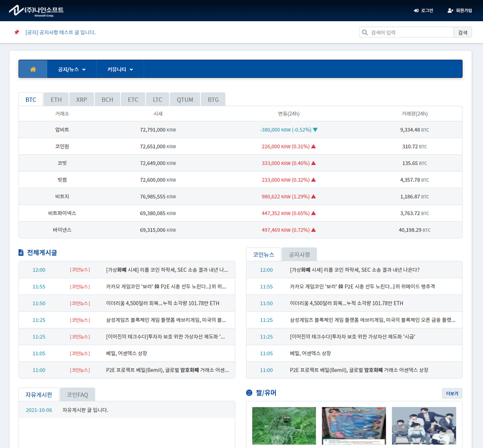
Task: Expand the 커뮤니티 dropdown menu
Action: tap(120, 69)
